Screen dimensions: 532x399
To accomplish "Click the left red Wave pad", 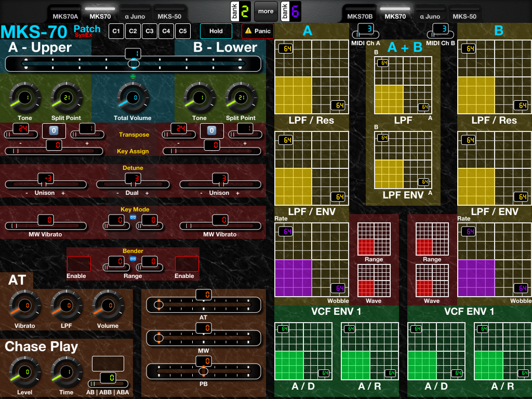I will [x=374, y=280].
